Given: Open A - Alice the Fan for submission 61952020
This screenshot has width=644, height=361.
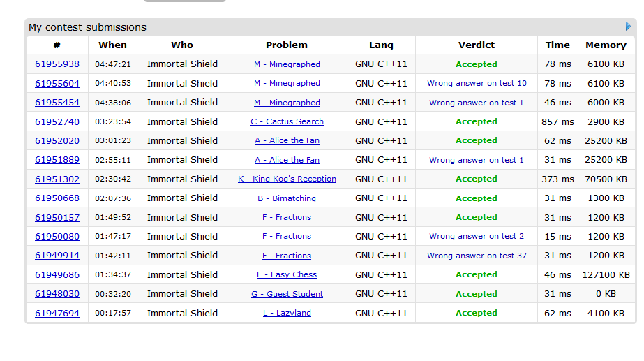Looking at the screenshot, I should pos(287,140).
